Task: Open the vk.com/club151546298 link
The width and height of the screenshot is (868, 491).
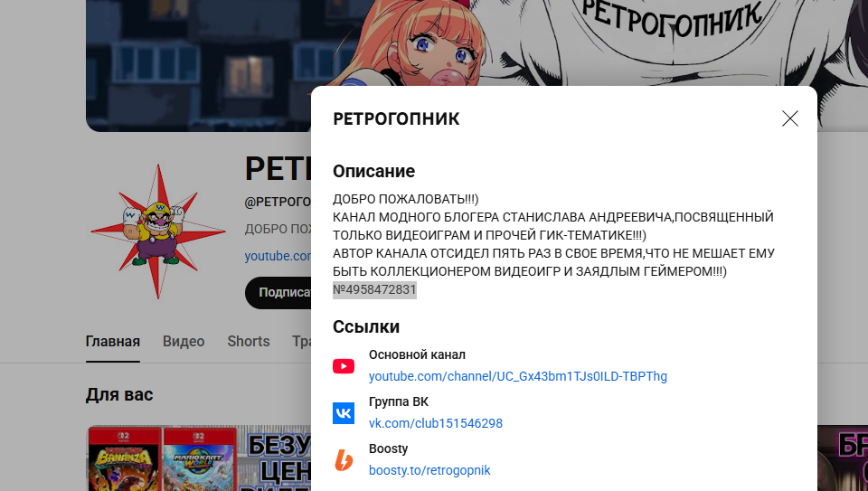Action: click(x=436, y=423)
